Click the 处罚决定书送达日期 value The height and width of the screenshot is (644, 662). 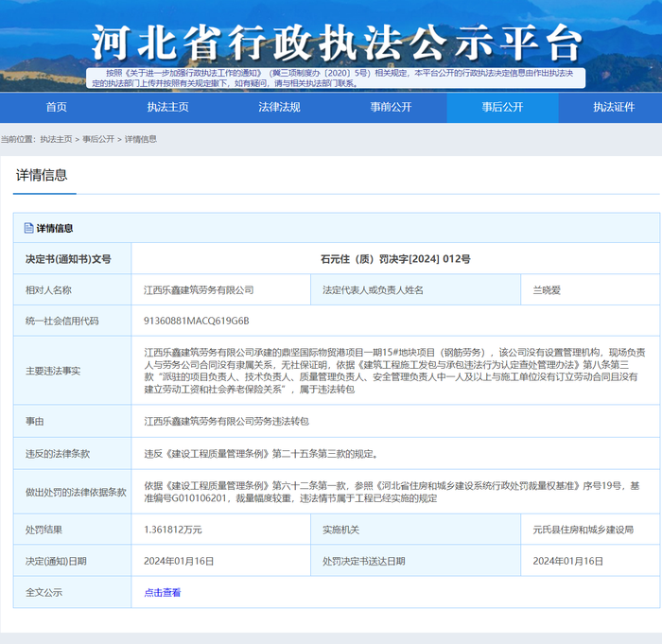click(x=567, y=561)
